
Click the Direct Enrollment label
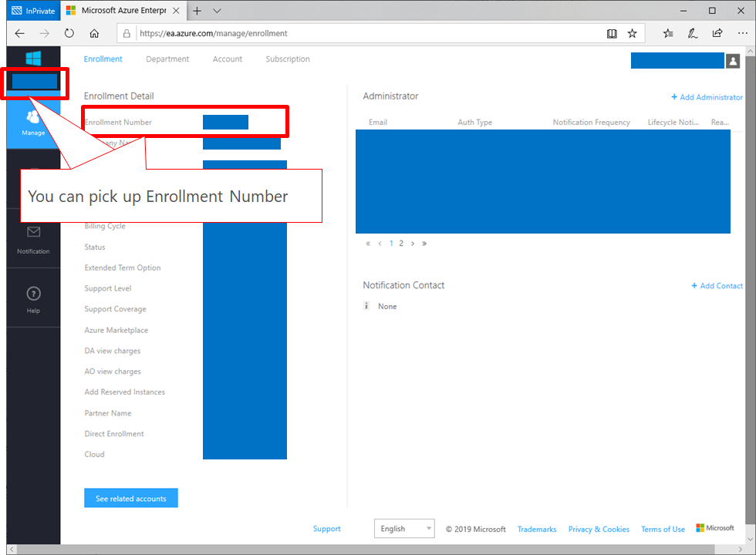pyautogui.click(x=114, y=433)
